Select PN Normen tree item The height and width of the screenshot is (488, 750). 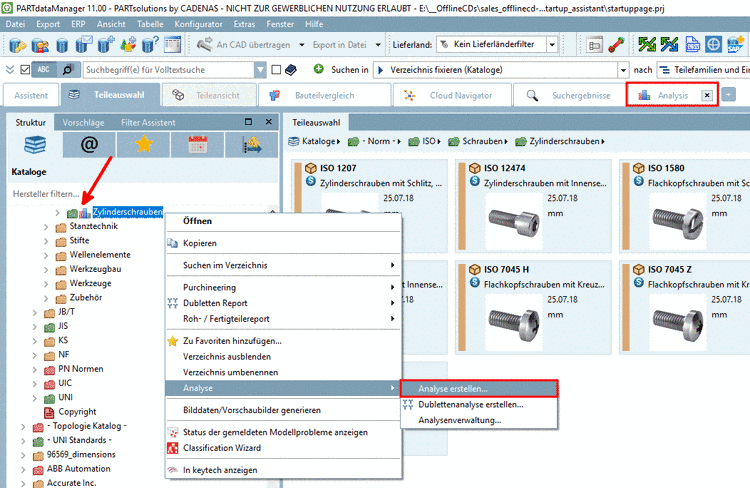(x=80, y=369)
